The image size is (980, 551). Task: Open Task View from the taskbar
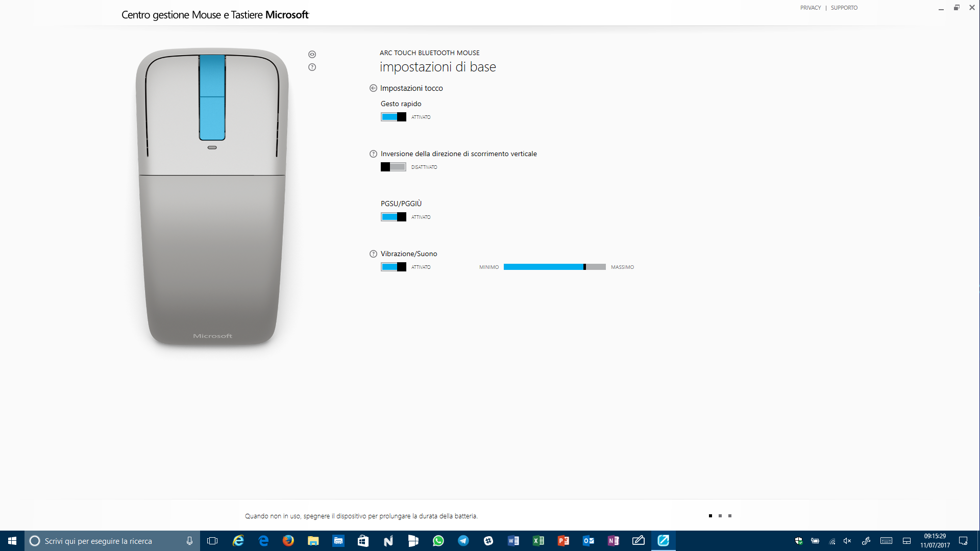(x=212, y=541)
